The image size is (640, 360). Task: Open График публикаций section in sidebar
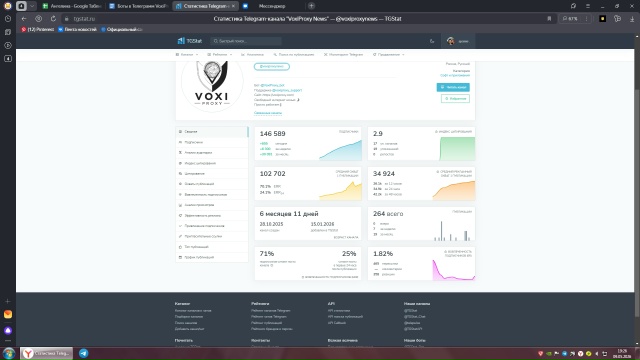(x=212, y=257)
